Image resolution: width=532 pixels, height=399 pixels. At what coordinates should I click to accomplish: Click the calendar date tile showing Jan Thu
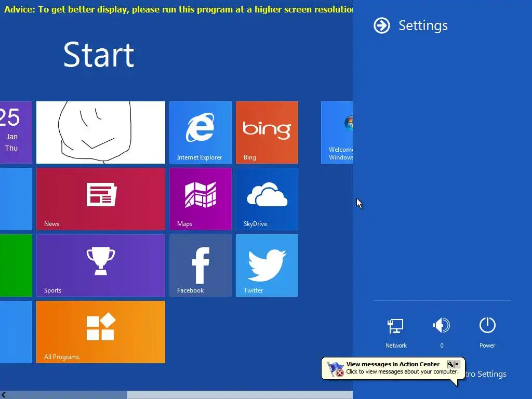(16, 132)
